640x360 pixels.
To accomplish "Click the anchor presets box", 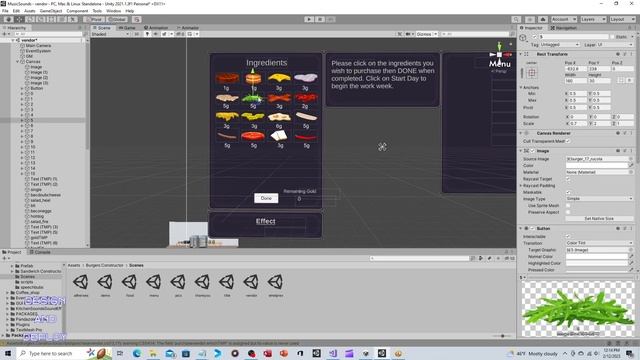I will 531,73.
